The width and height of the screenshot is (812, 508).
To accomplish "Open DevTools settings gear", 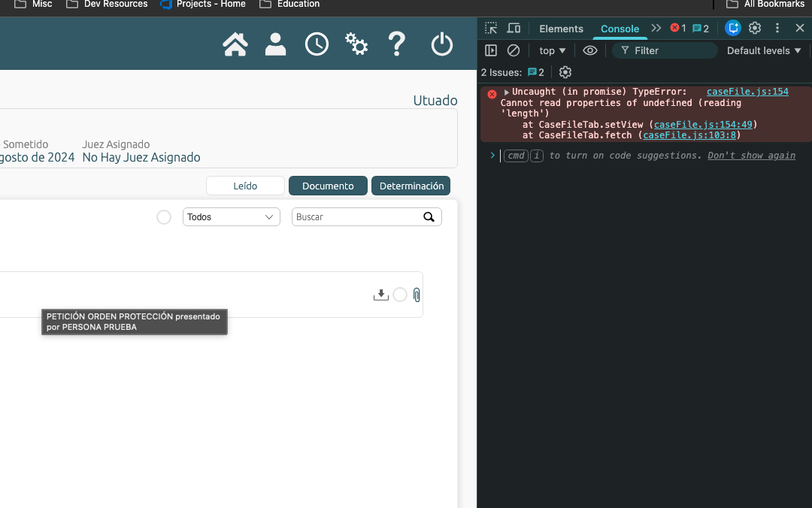I will (755, 28).
